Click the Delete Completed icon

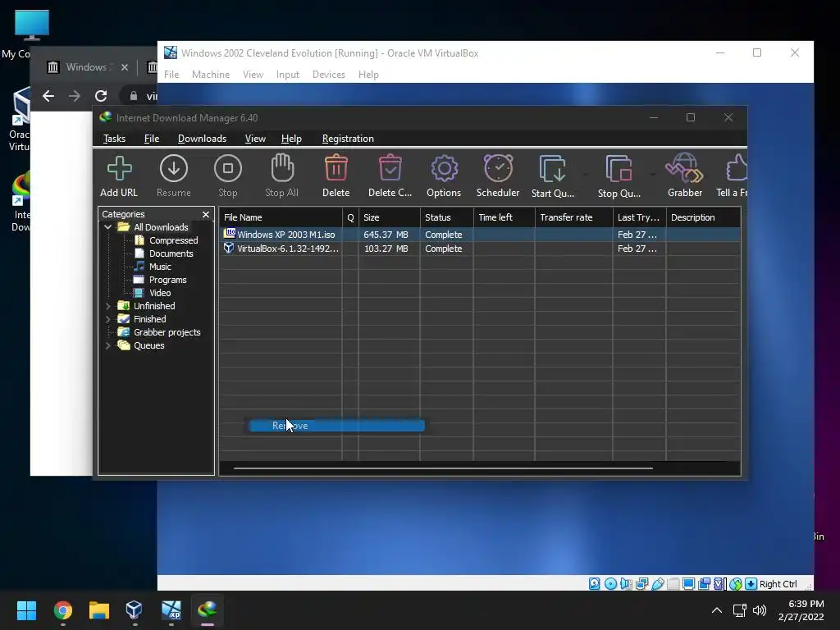(x=390, y=168)
